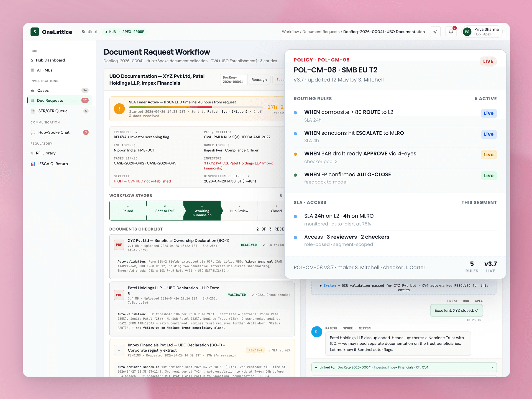Viewport: 532px width, 399px height.
Task: Open Priya Sharma user profile menu
Action: 482,32
